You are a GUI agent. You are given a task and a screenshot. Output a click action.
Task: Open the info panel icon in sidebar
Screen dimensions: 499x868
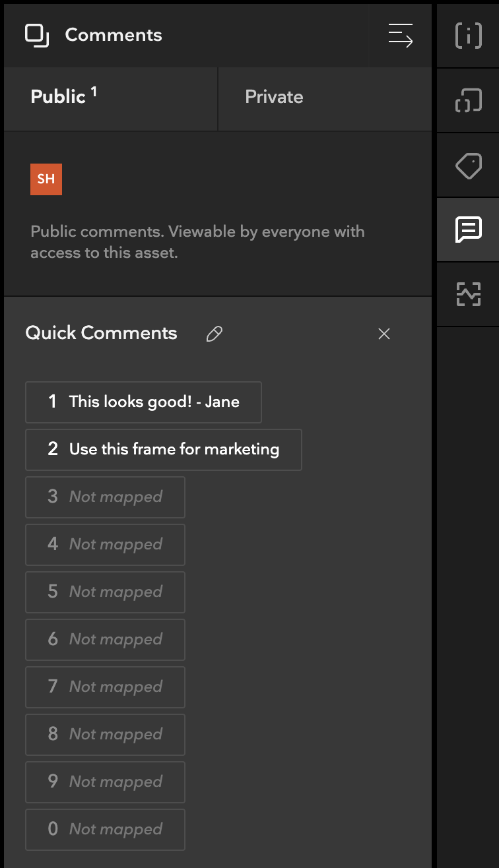(x=469, y=36)
